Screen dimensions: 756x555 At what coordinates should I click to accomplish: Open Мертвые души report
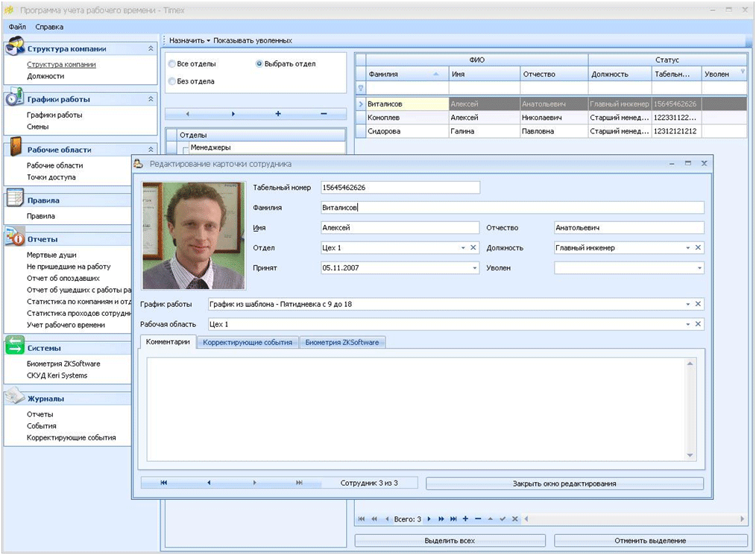51,255
